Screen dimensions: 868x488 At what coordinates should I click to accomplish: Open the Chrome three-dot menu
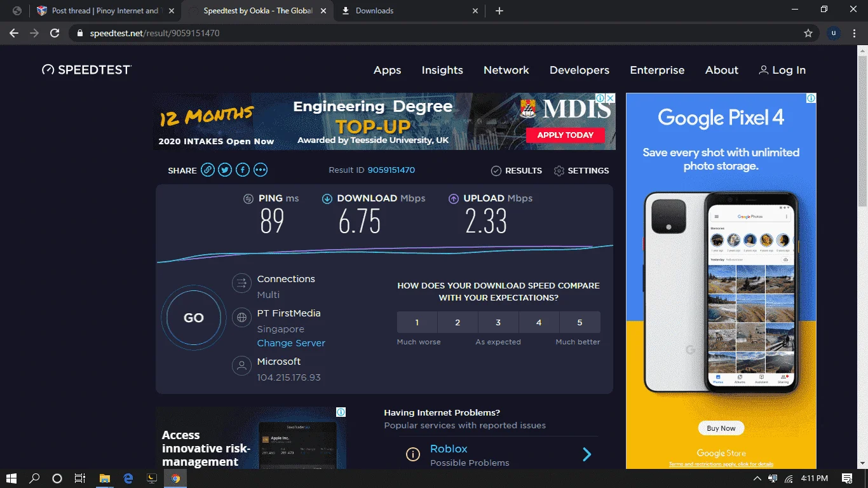855,33
